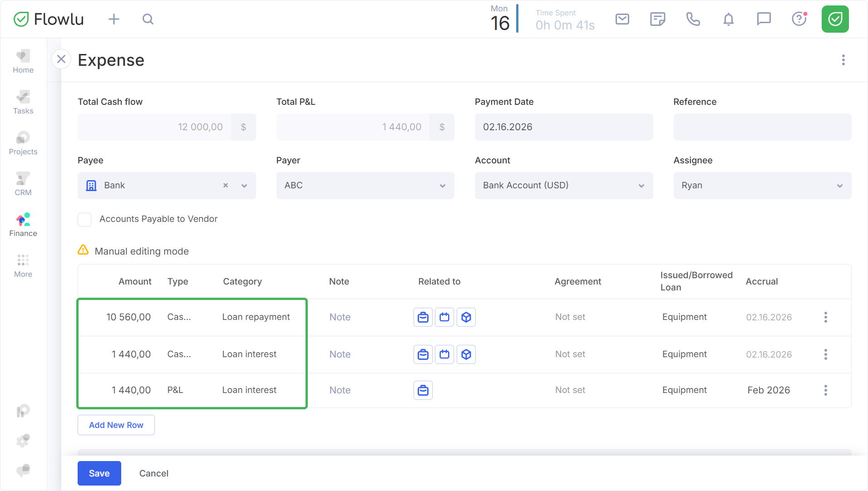Clear the Bank payee selection
Screen dimensions: 868x491
[226, 186]
